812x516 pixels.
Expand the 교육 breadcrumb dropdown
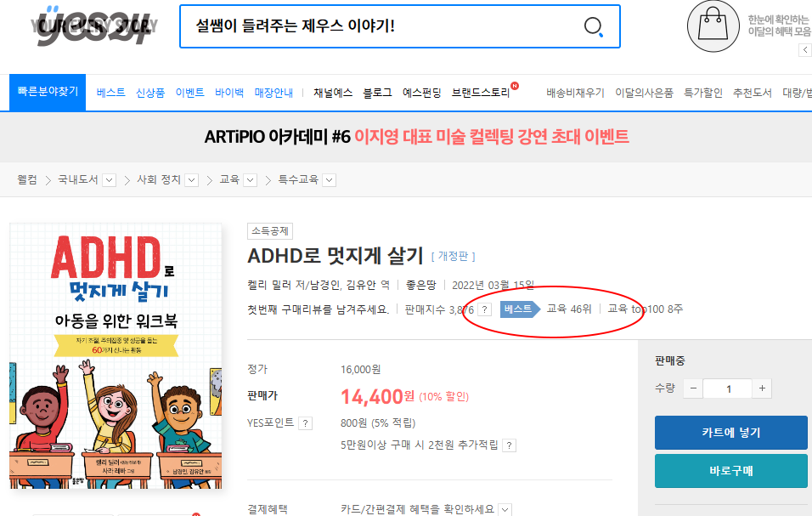click(250, 180)
